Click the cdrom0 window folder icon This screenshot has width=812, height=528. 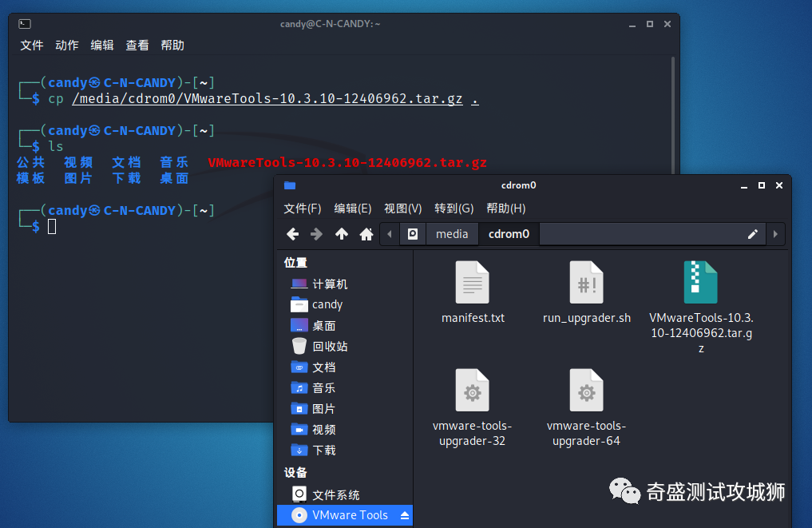coord(290,185)
